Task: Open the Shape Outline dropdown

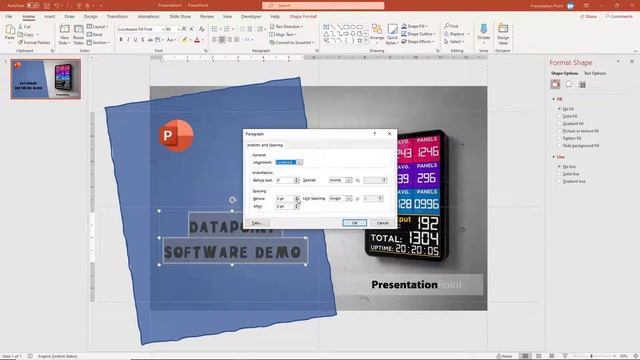Action: click(418, 34)
